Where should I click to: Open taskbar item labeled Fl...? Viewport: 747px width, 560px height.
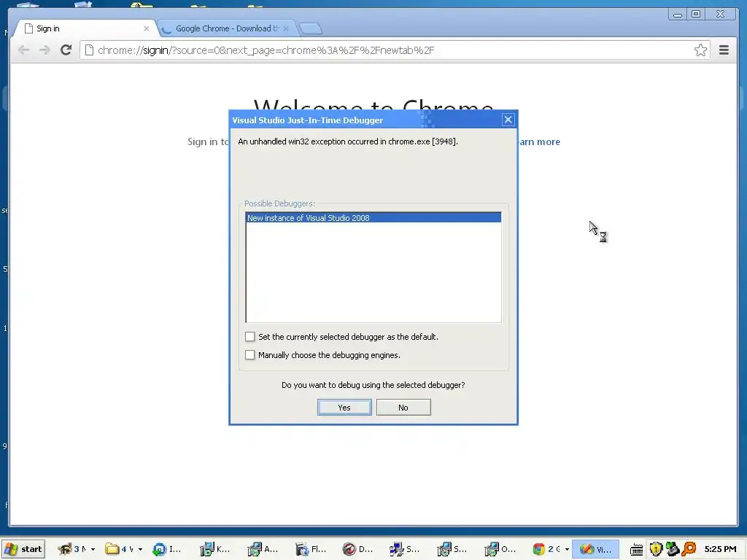(x=310, y=549)
